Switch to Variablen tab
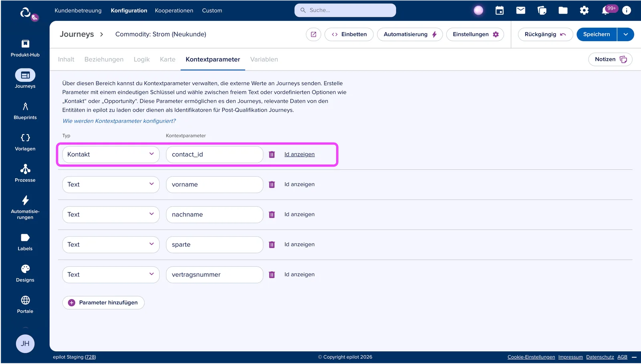This screenshot has height=364, width=641. [264, 59]
